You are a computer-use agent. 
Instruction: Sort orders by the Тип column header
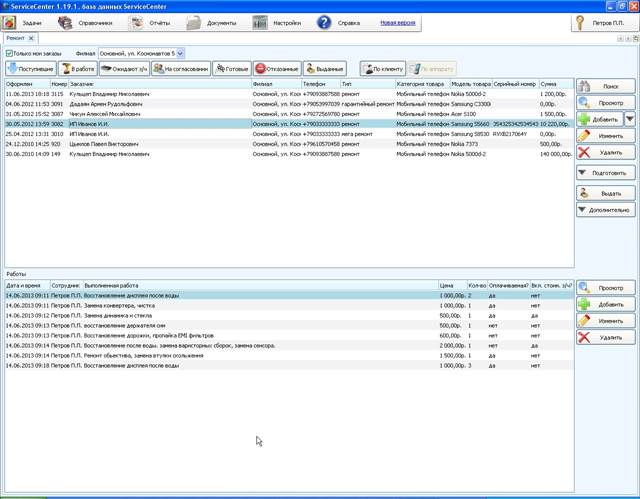(x=368, y=84)
